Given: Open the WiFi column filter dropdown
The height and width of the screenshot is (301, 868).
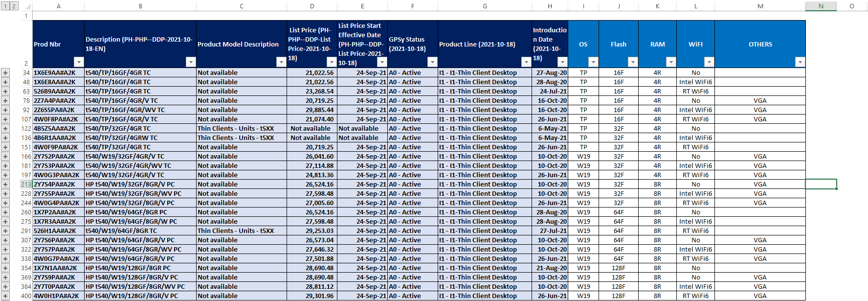Looking at the screenshot, I should pos(709,62).
